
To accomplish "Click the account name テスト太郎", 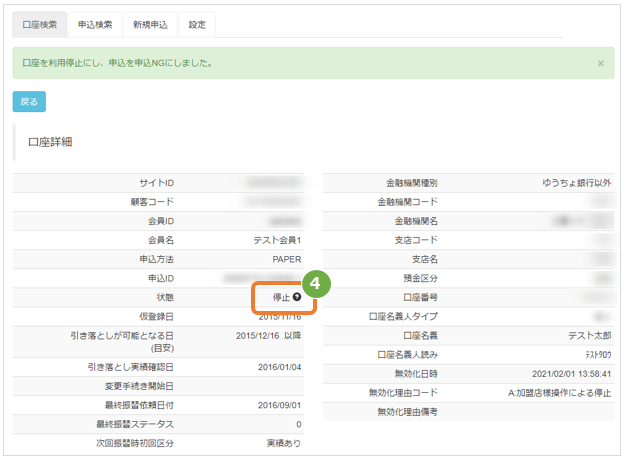I will pyautogui.click(x=589, y=336).
